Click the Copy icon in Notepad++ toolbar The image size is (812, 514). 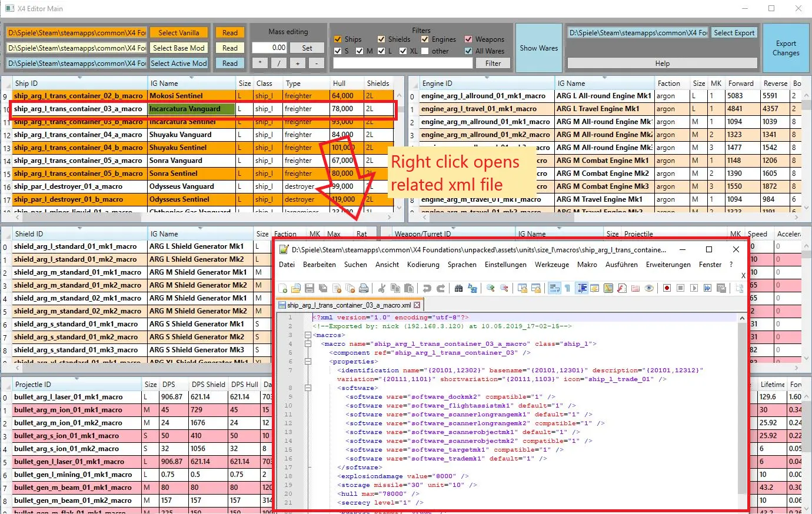395,288
